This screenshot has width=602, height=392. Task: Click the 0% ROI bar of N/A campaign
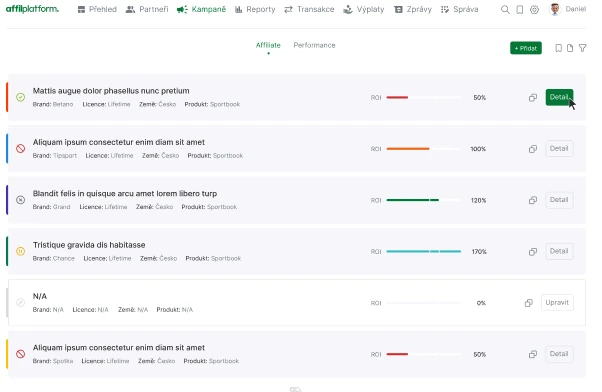point(423,303)
